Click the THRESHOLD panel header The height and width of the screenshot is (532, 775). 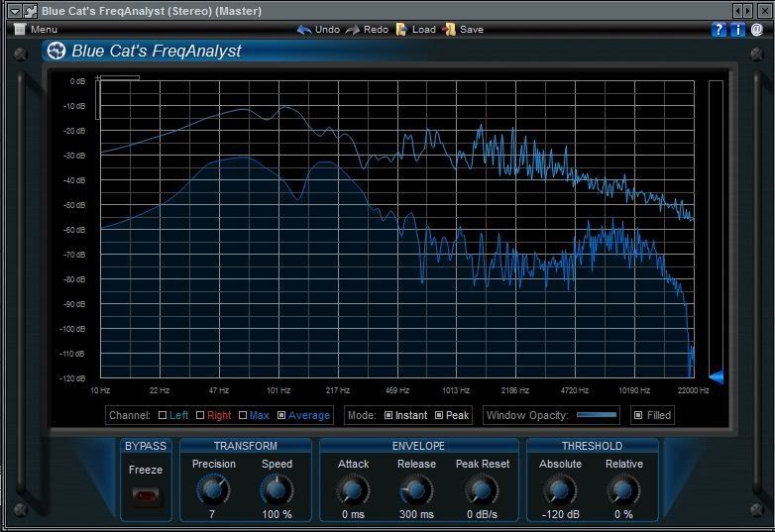point(592,446)
